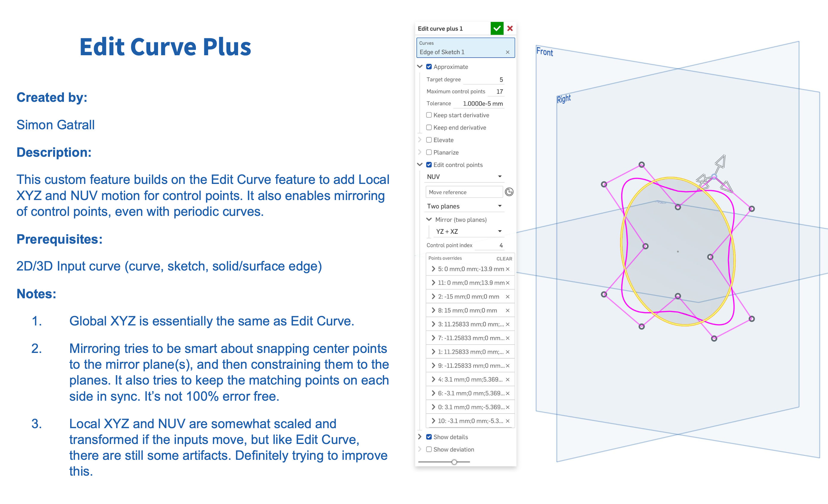
Task: Cancel dialog with red X icon
Action: 510,29
